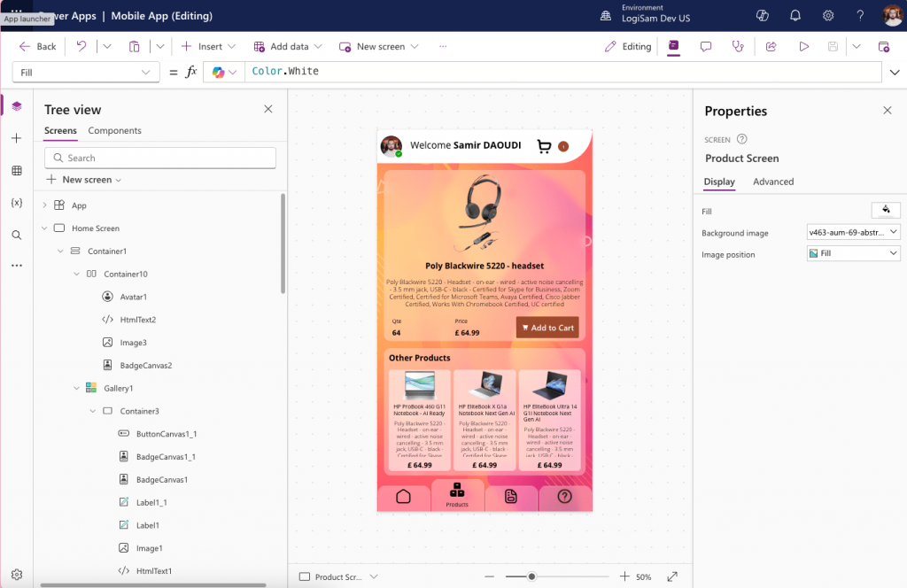Screen dimensions: 907x588
Task: Switch to the Display properties tab
Action: (x=719, y=182)
